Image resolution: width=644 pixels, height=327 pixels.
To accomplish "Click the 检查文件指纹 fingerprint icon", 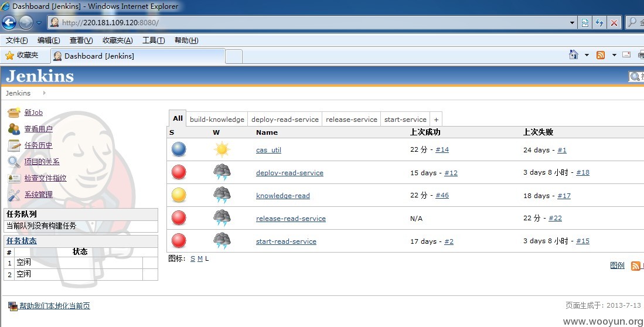I will coord(14,178).
